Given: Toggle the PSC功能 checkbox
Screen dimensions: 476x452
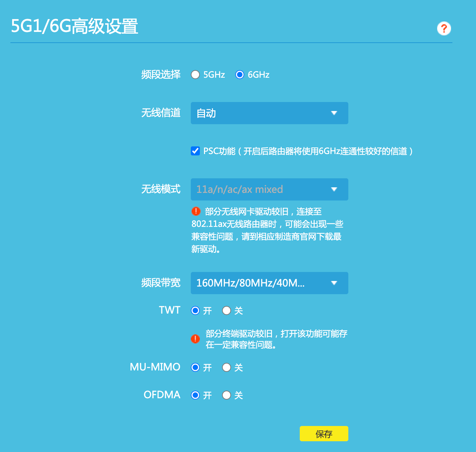Looking at the screenshot, I should 195,151.
